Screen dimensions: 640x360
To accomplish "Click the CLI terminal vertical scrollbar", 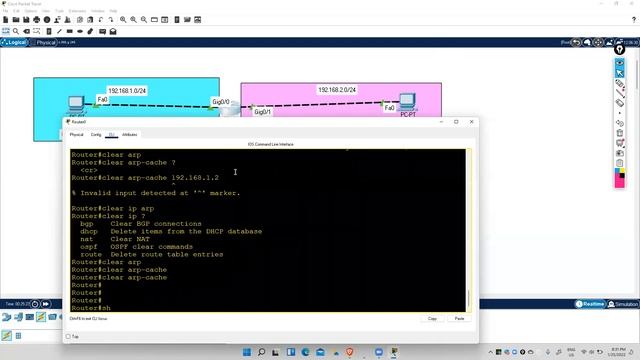I will 469,231.
